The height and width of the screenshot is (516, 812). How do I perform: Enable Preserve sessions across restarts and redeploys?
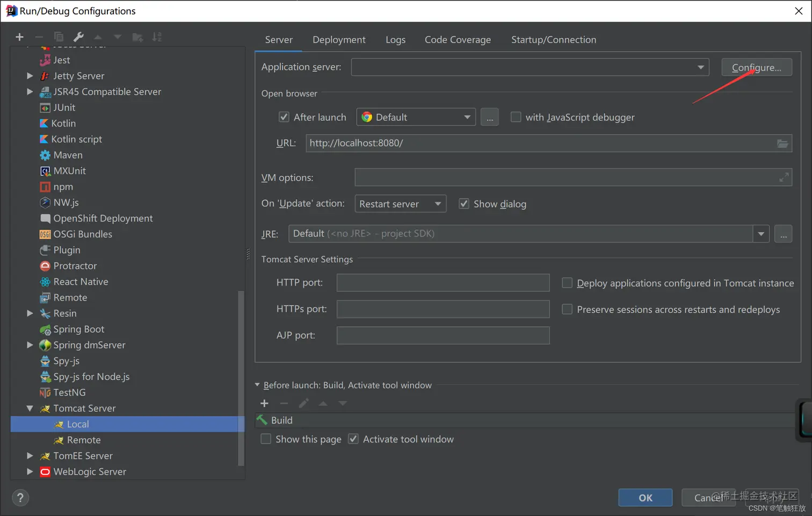click(567, 309)
